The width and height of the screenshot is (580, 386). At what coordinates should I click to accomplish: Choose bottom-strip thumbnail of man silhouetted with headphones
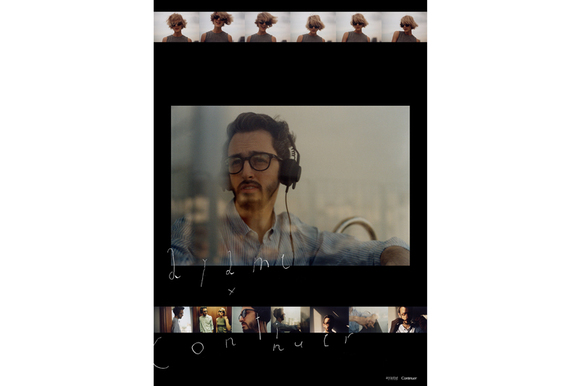[290, 319]
